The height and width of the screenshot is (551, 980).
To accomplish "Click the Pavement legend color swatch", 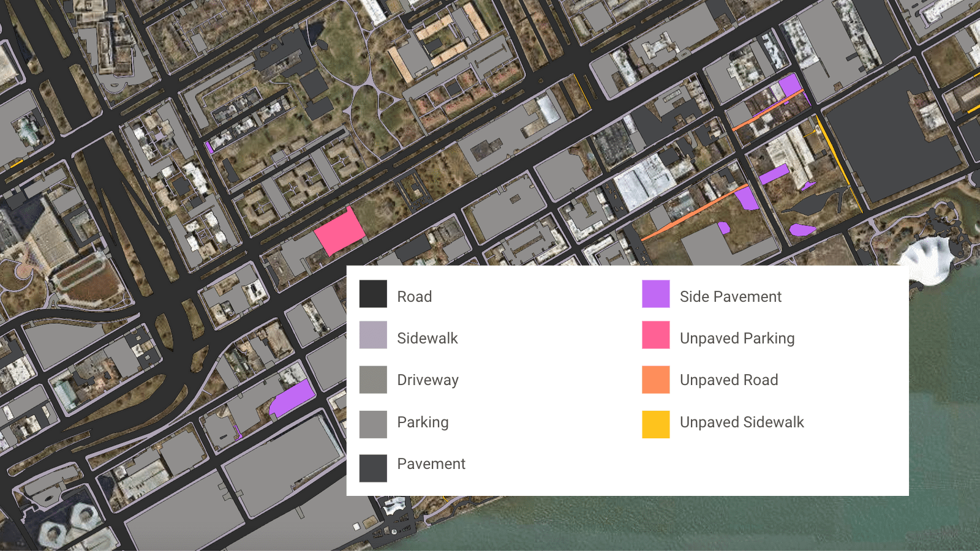I will [373, 468].
